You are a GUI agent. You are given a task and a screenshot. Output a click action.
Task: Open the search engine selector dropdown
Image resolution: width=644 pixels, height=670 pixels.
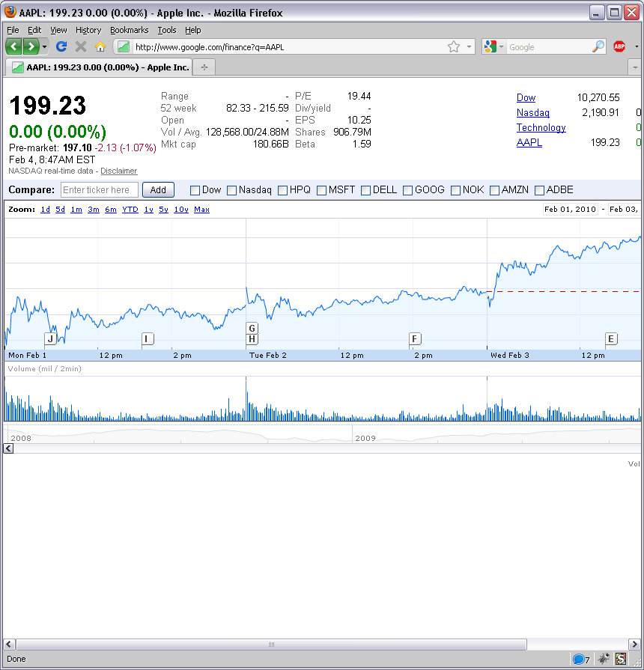(x=500, y=46)
